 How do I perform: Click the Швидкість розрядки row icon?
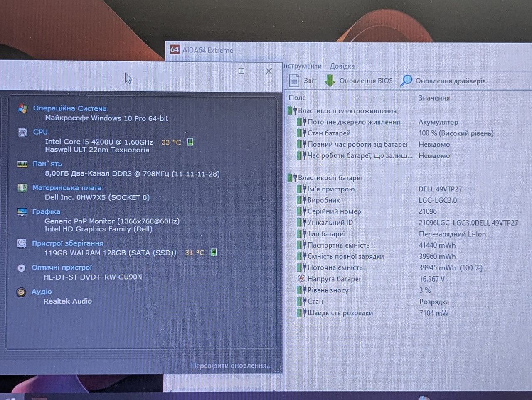[x=302, y=313]
